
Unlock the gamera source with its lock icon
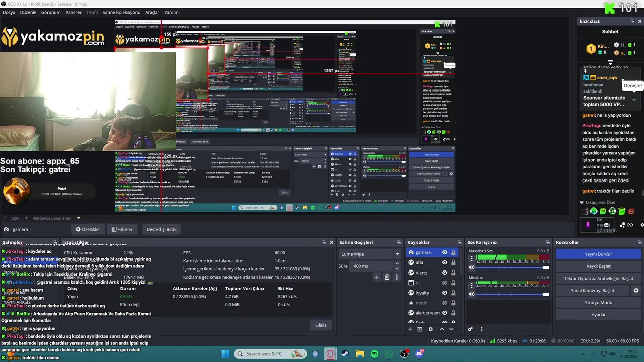pos(453,252)
